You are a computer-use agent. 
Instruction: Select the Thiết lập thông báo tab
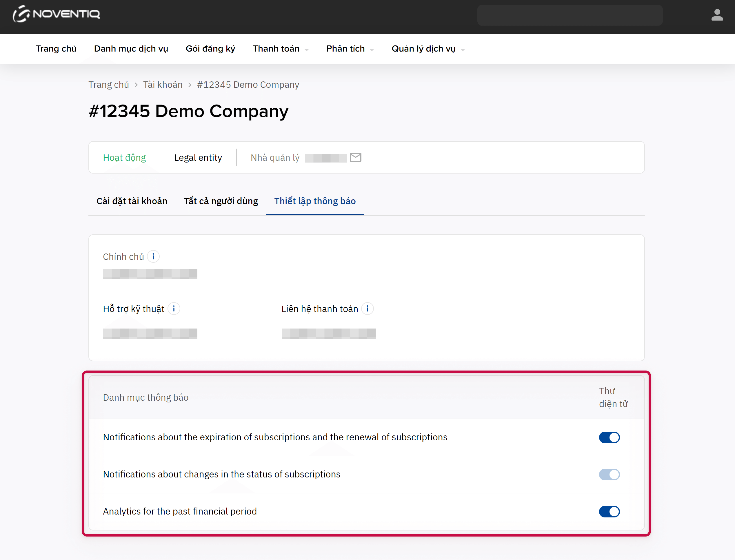(315, 201)
